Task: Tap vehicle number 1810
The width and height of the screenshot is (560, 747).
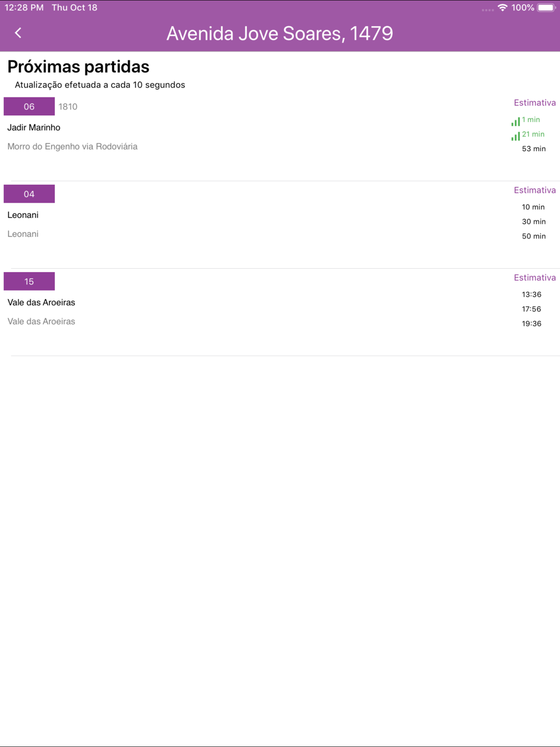Action: (68, 106)
